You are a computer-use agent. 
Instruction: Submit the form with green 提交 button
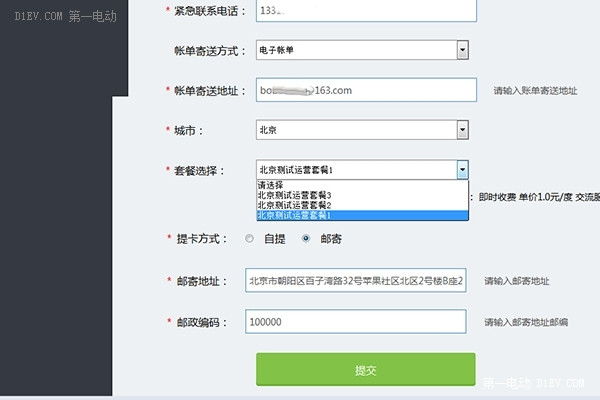[366, 369]
